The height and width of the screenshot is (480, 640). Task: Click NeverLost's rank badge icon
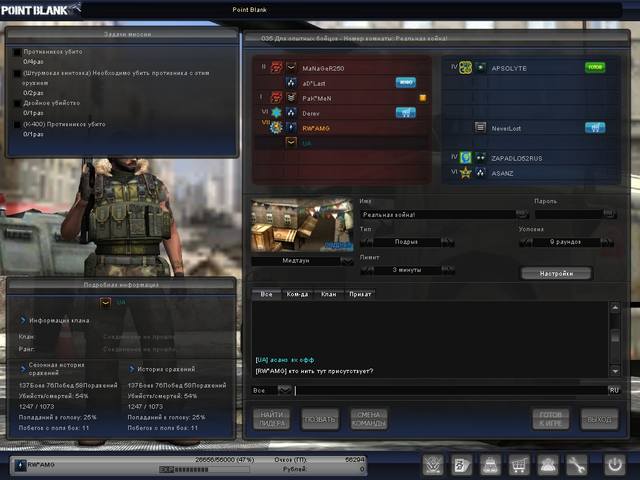pos(480,128)
